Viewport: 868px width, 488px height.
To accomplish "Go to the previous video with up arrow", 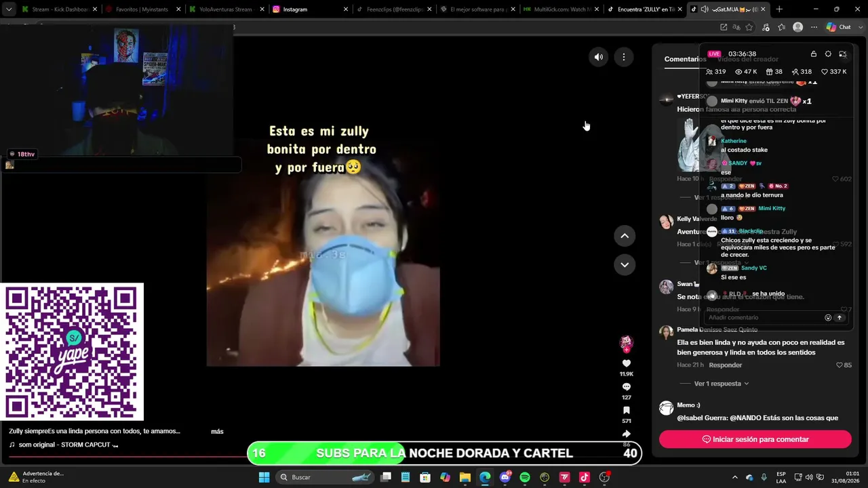I will 625,236.
